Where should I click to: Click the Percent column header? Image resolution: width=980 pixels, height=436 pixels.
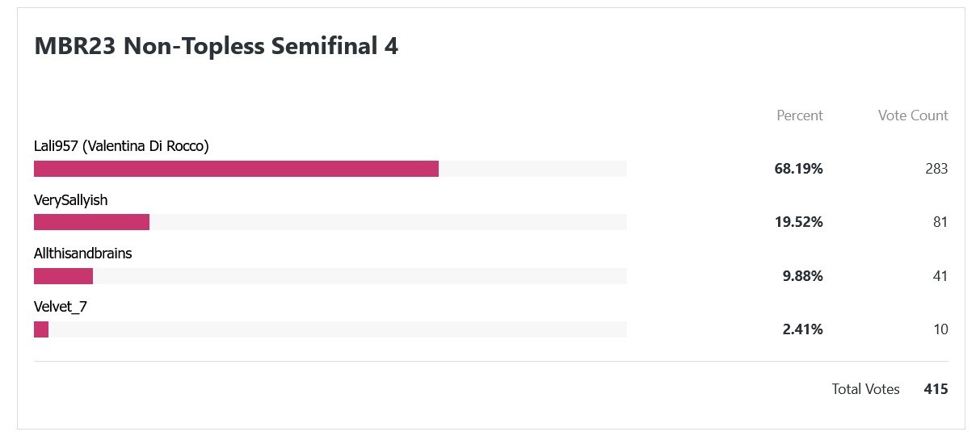point(800,115)
